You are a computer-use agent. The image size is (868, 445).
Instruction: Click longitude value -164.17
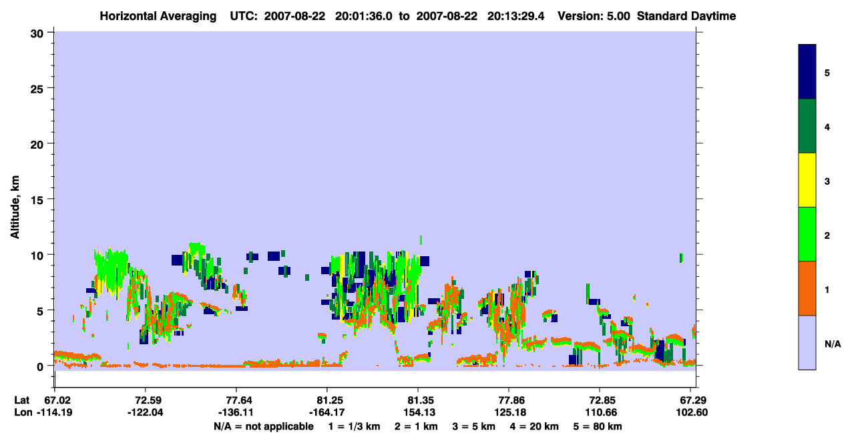pyautogui.click(x=327, y=412)
